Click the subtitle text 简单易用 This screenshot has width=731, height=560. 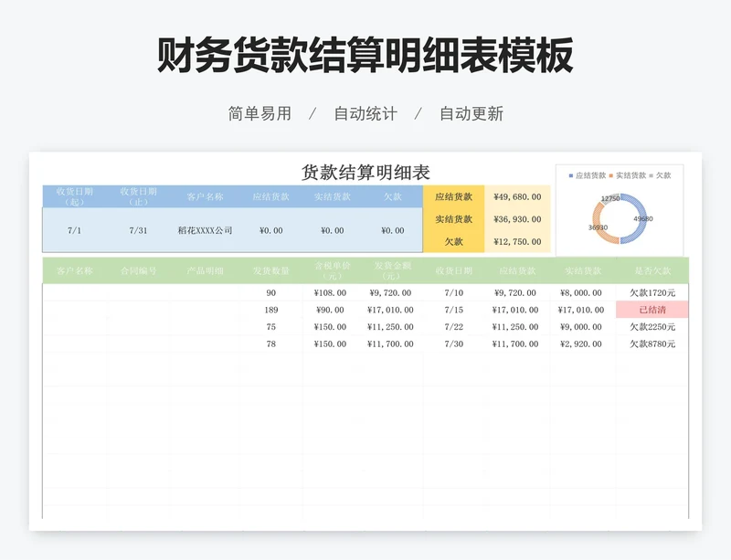pos(260,114)
